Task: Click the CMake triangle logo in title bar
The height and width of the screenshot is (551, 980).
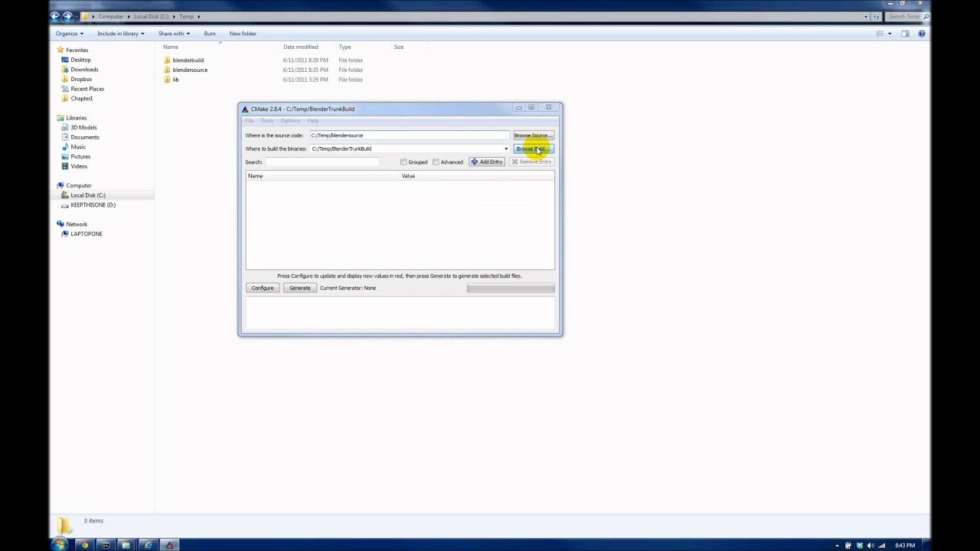Action: (x=245, y=109)
